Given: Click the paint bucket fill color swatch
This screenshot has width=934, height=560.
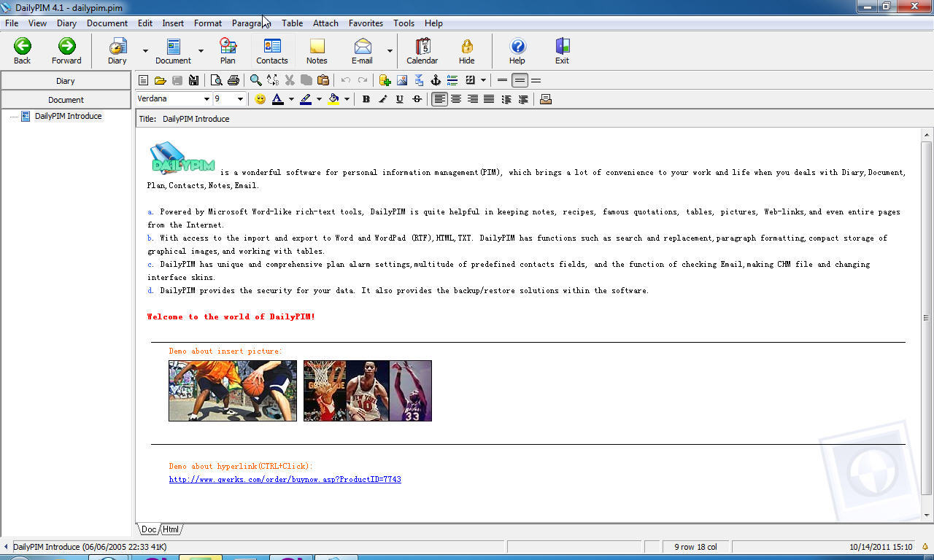Looking at the screenshot, I should (333, 99).
